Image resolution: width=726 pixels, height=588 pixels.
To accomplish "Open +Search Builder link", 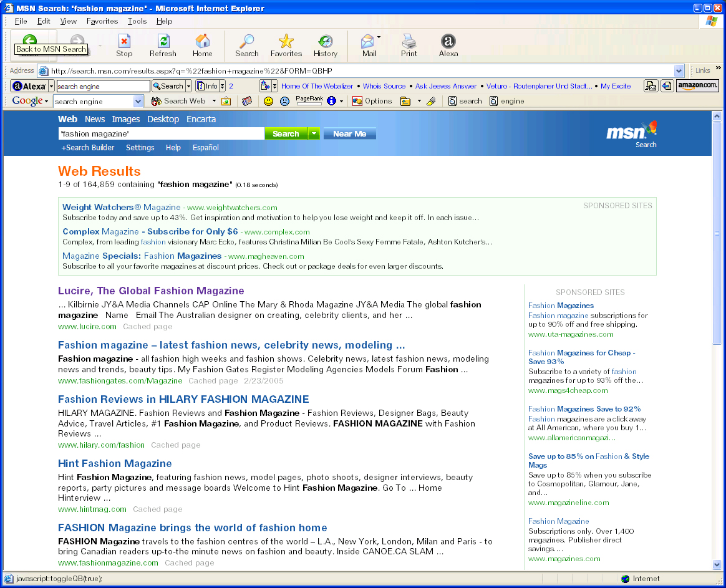I will click(x=88, y=148).
